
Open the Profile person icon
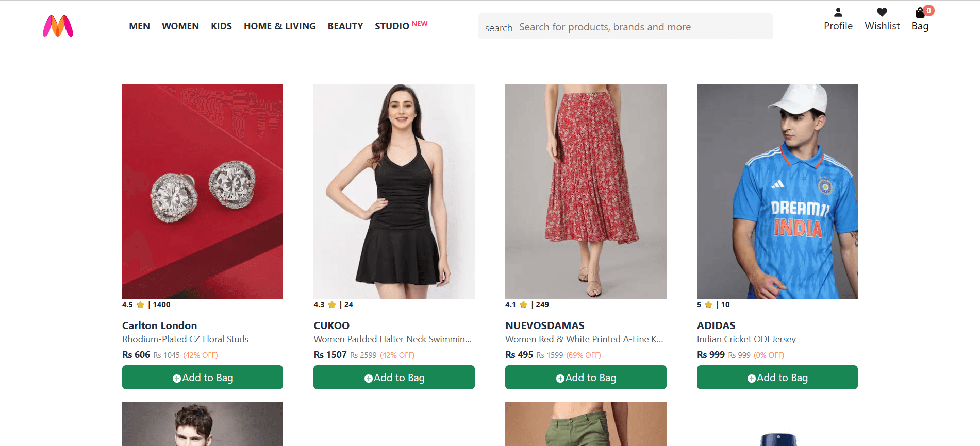pos(838,12)
